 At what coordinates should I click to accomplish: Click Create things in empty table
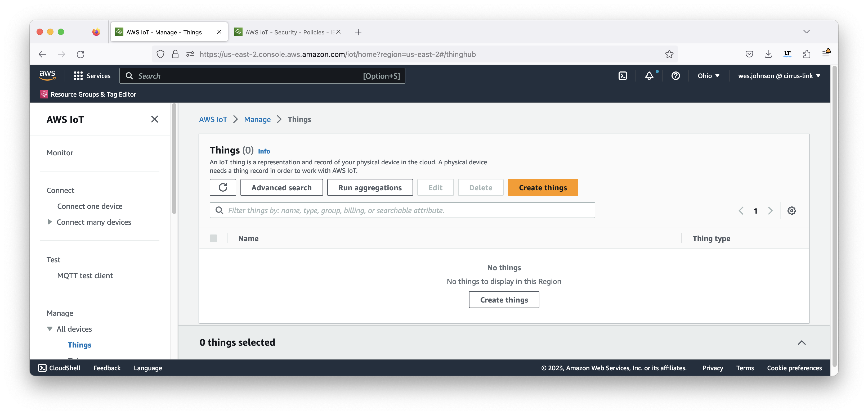click(x=504, y=300)
